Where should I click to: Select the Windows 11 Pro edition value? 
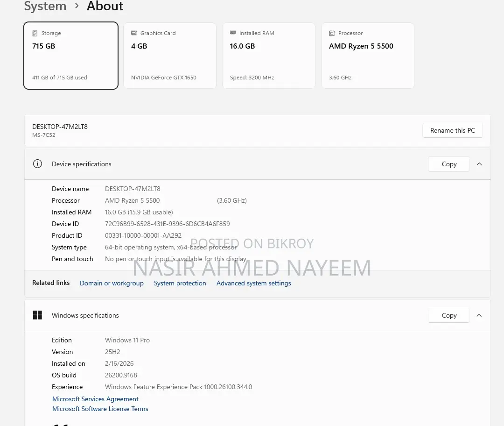tap(127, 340)
